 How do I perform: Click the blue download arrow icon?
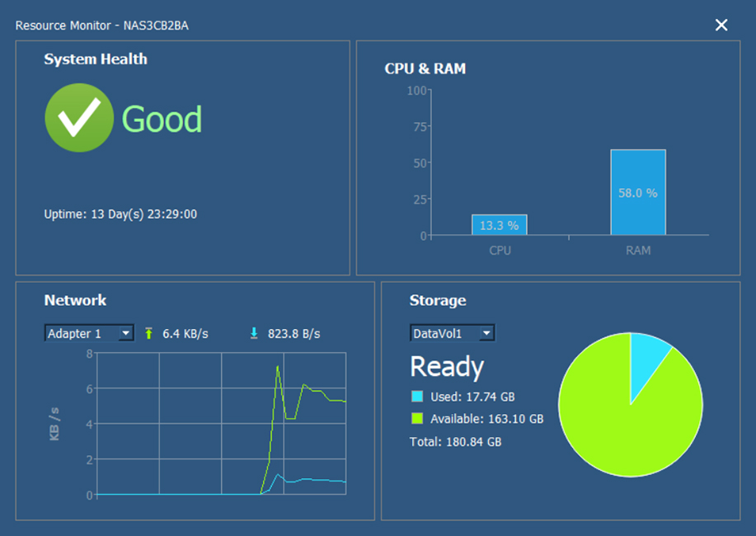tap(254, 333)
